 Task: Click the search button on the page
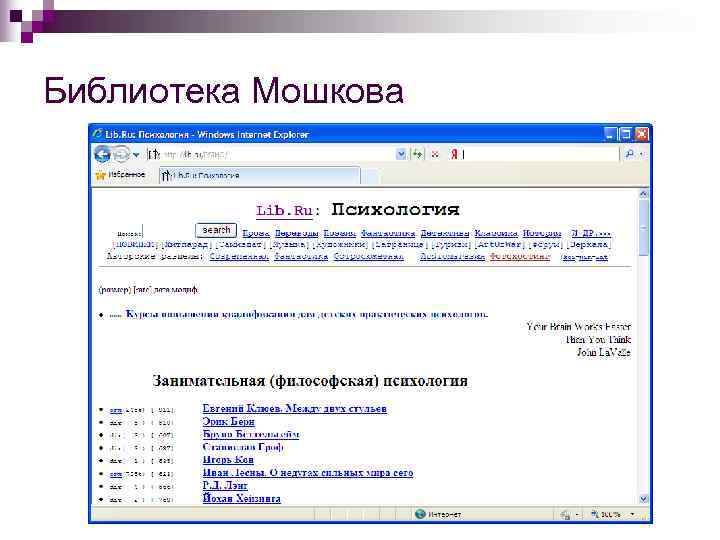click(x=216, y=230)
